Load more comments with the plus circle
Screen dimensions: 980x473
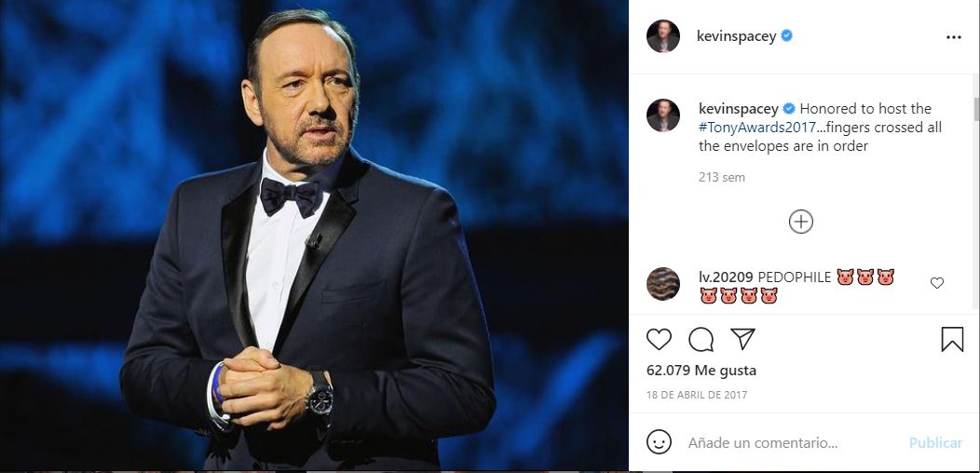801,222
